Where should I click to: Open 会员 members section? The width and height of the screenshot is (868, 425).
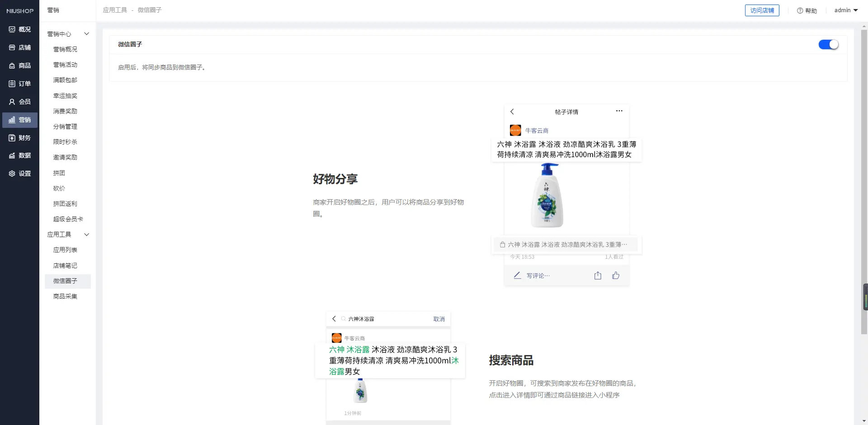(19, 102)
